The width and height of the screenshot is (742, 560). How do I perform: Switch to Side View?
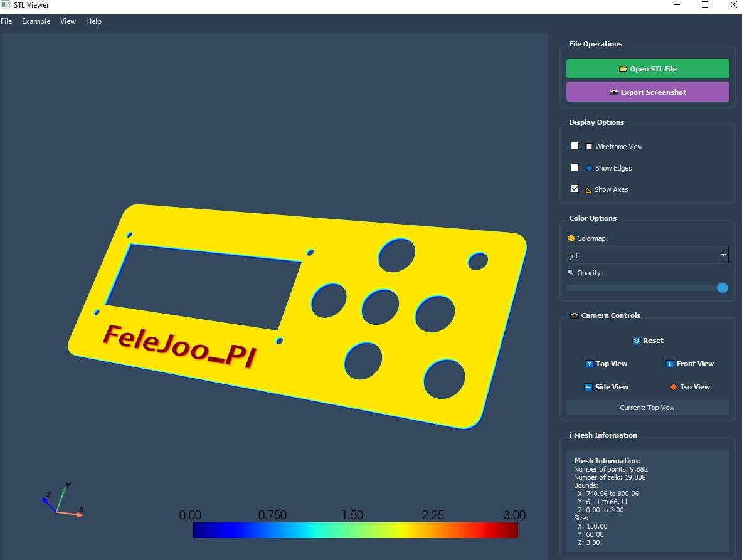tap(606, 387)
